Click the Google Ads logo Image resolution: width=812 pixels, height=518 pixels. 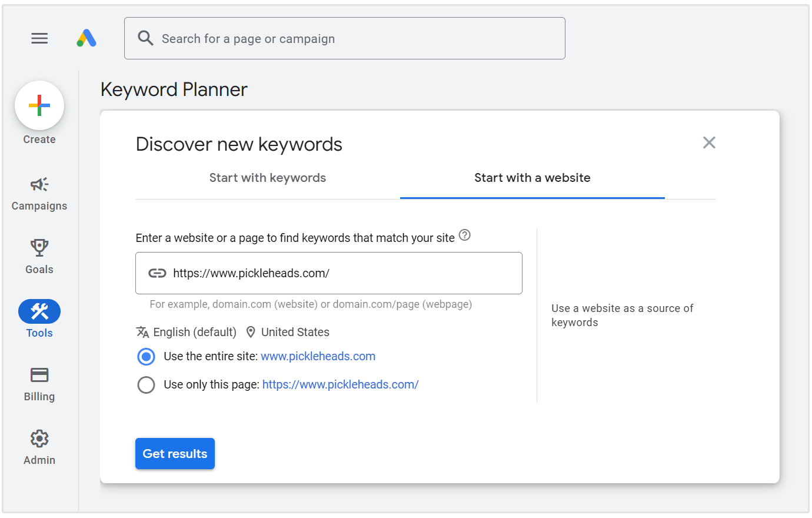86,38
